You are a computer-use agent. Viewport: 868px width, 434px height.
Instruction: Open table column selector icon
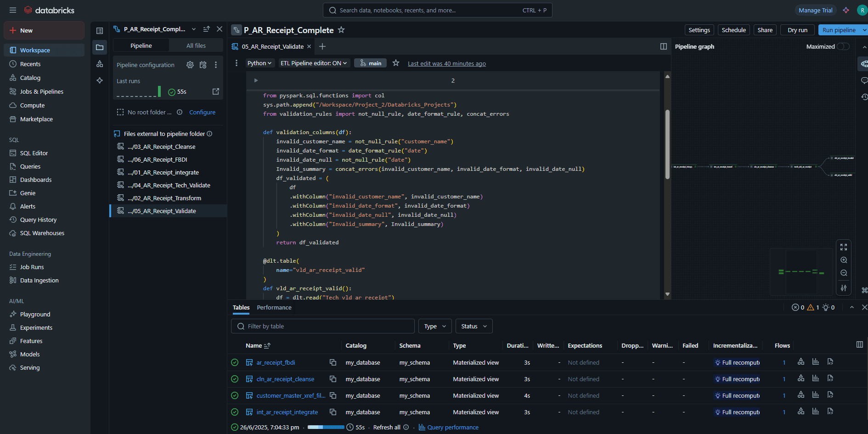click(860, 344)
